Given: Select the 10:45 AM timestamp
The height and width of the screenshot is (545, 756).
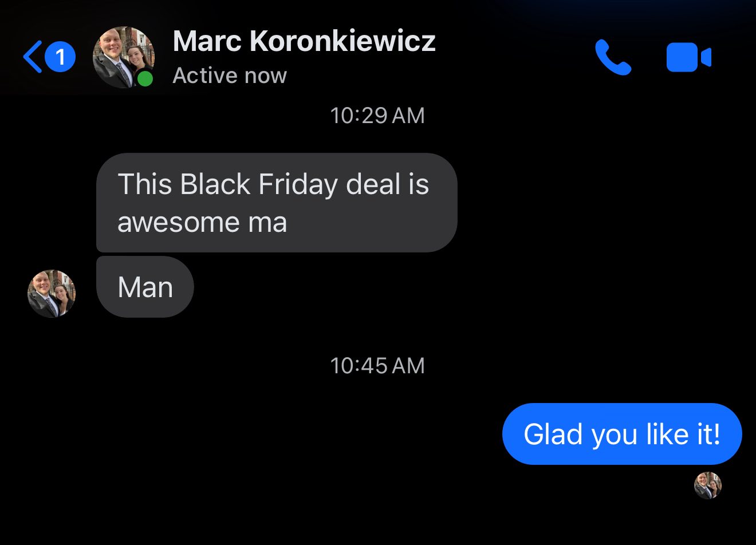Looking at the screenshot, I should click(x=377, y=366).
